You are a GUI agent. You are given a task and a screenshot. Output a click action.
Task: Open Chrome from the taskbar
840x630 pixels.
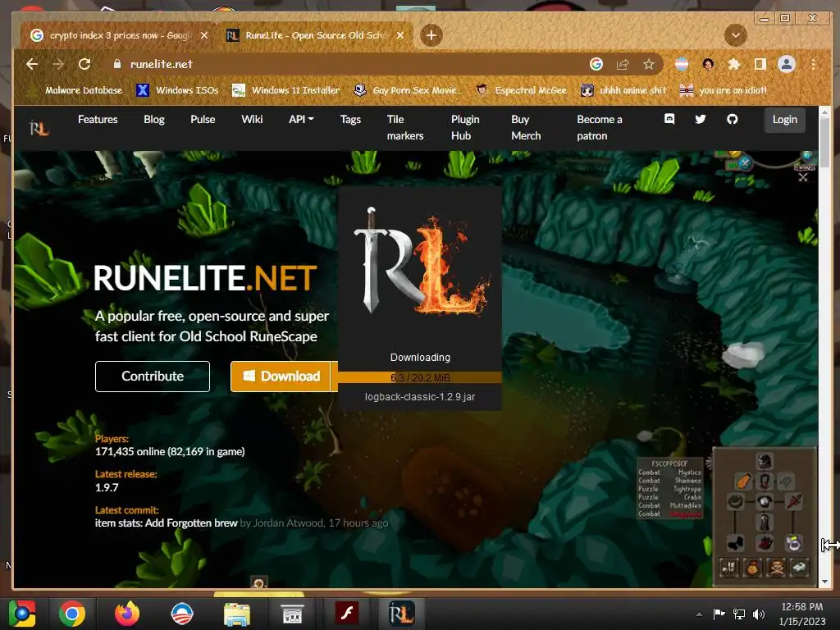(72, 614)
